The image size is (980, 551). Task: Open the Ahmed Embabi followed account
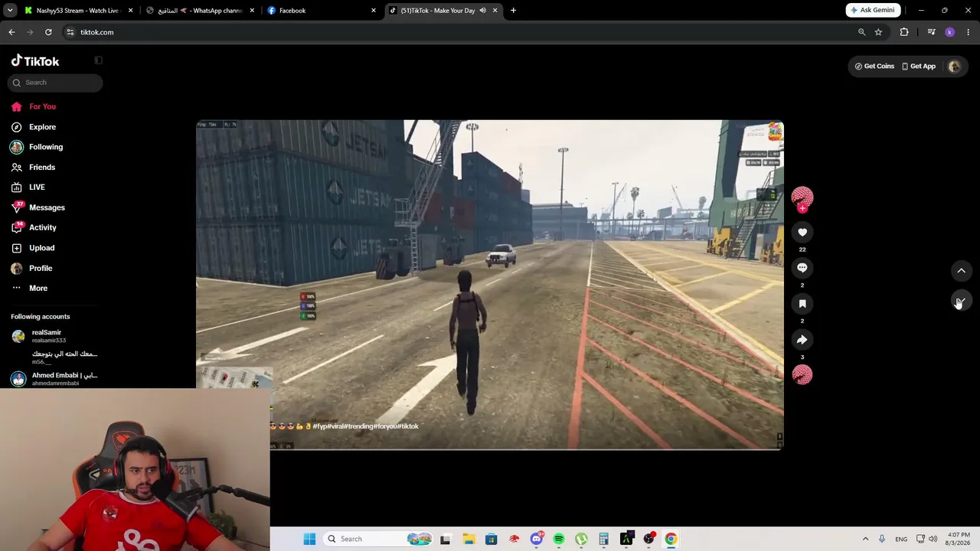(x=54, y=379)
